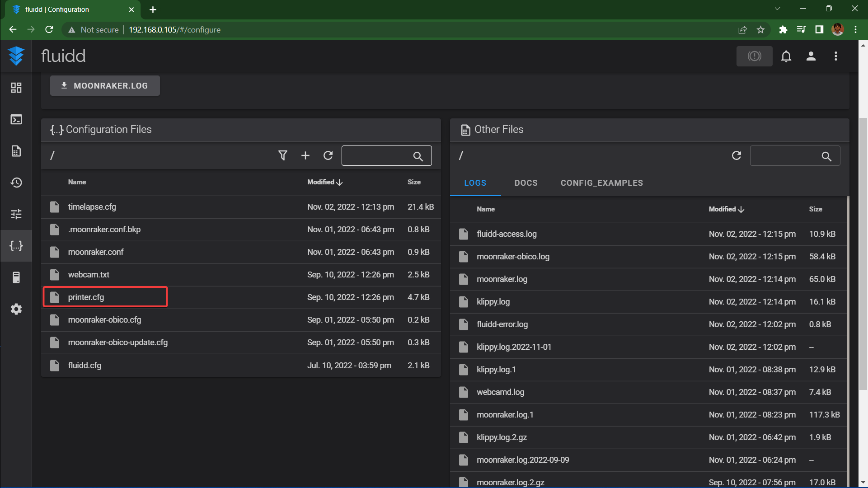The height and width of the screenshot is (488, 868).
Task: Open the browser side panel icon
Action: [x=819, y=30]
